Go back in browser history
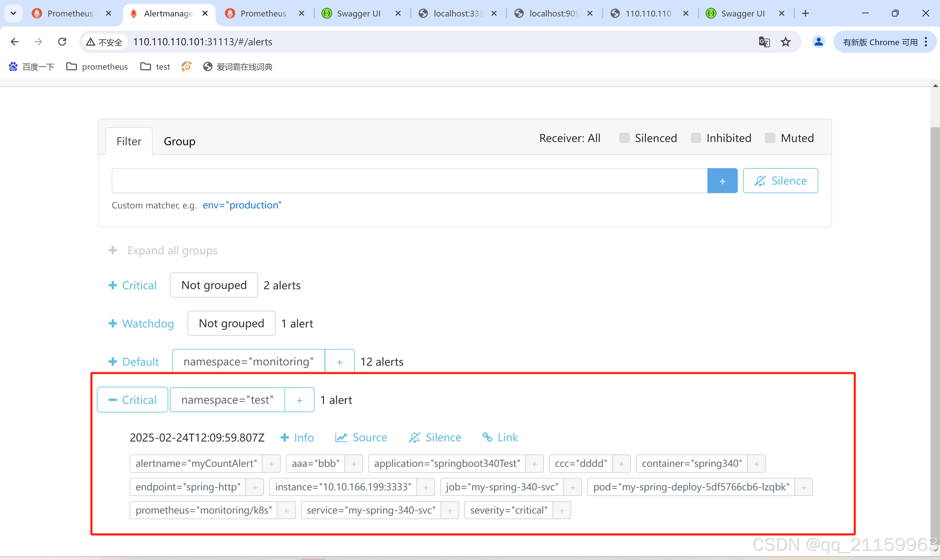 coord(15,41)
